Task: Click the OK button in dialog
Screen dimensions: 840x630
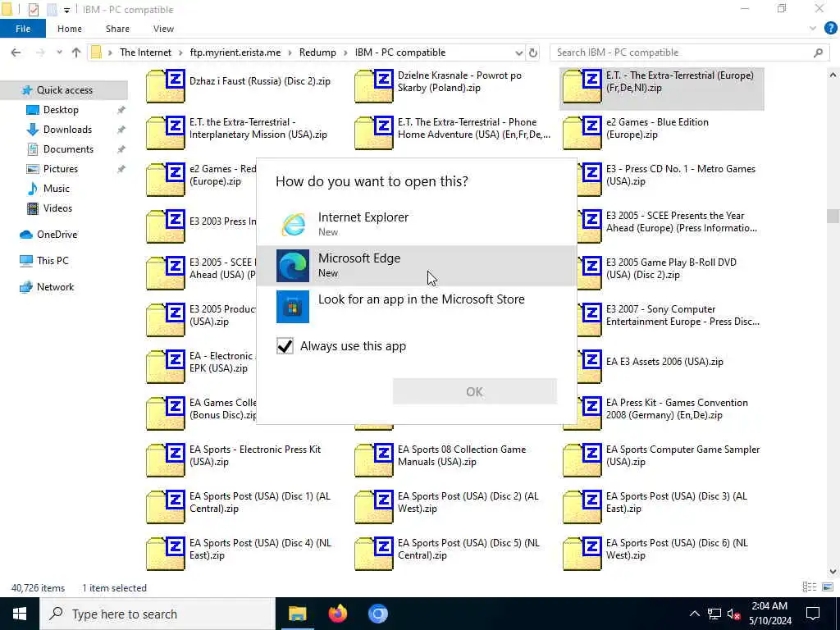Action: point(475,391)
